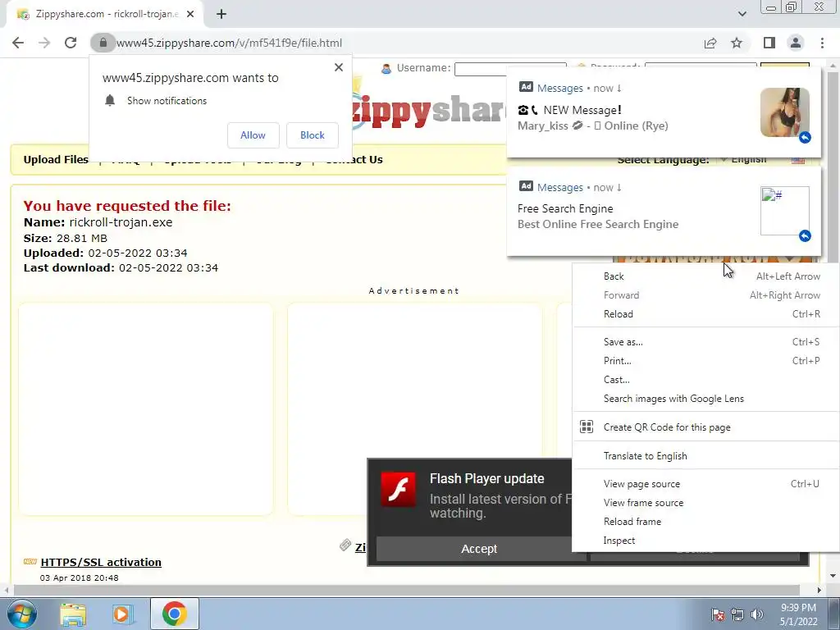This screenshot has height=630, width=840.
Task: Open site info via the lock icon
Action: pyautogui.click(x=103, y=43)
